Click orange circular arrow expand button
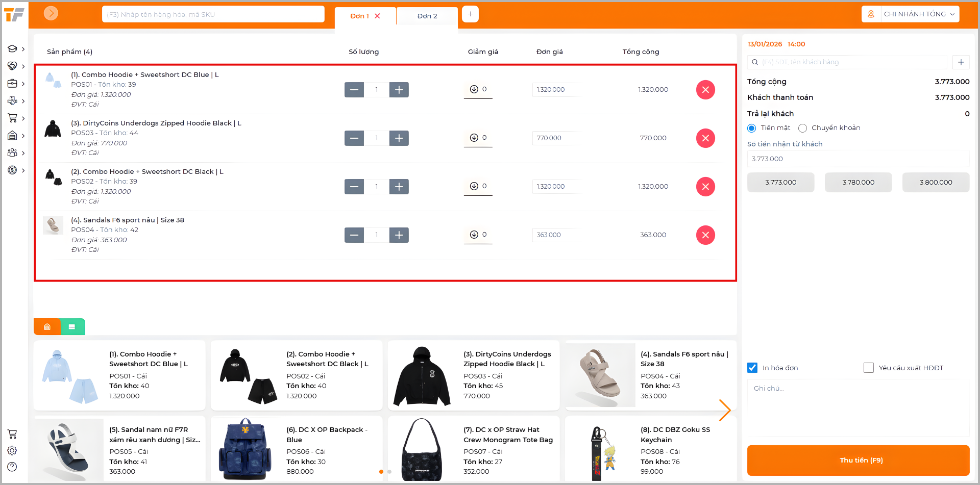The height and width of the screenshot is (485, 980). point(51,13)
